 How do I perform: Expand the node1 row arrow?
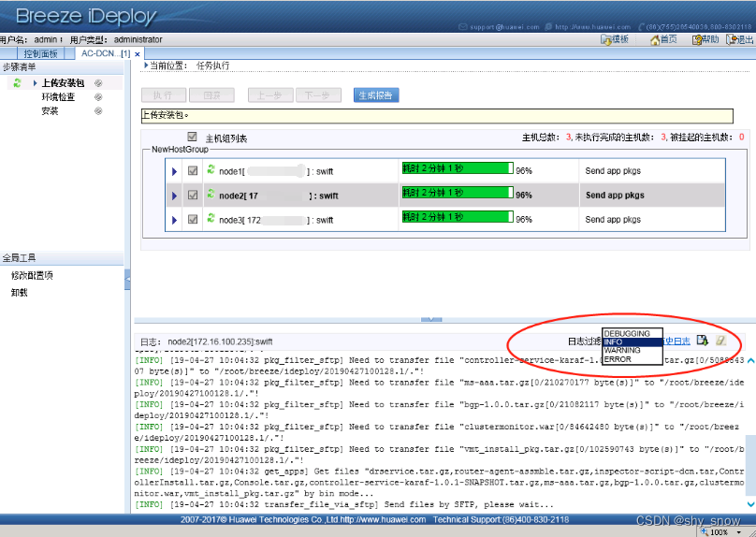175,171
